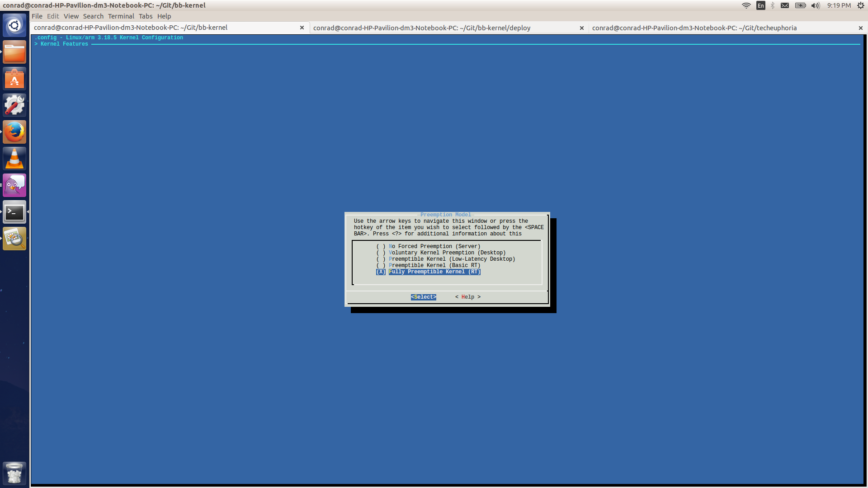Open the session gear menu
Viewport: 868px width, 488px height.
(860, 5)
